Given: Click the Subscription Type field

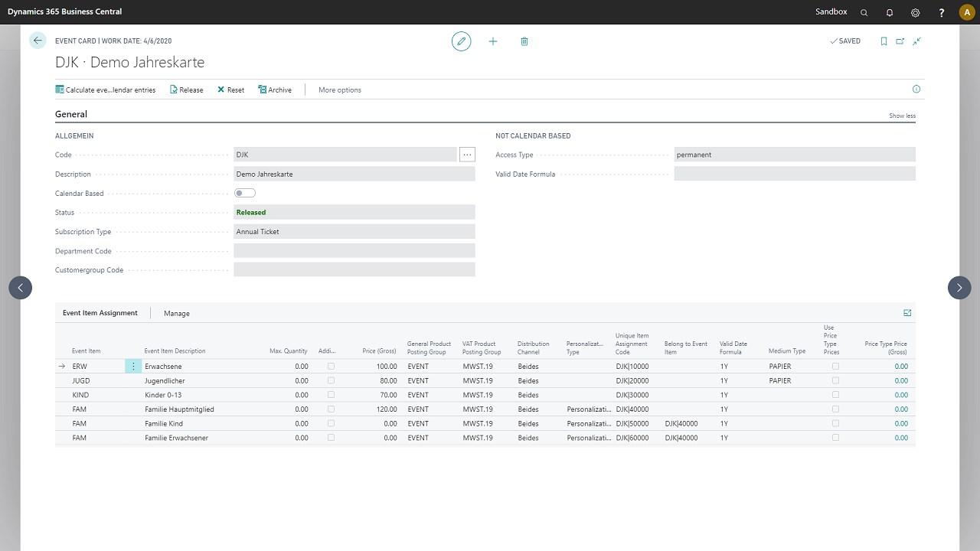Looking at the screenshot, I should [x=354, y=231].
